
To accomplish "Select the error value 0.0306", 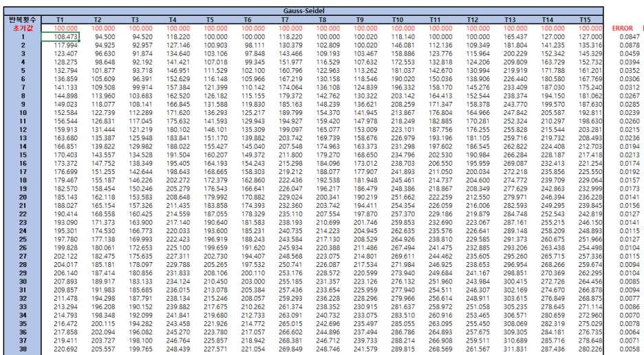I will coord(630,79).
